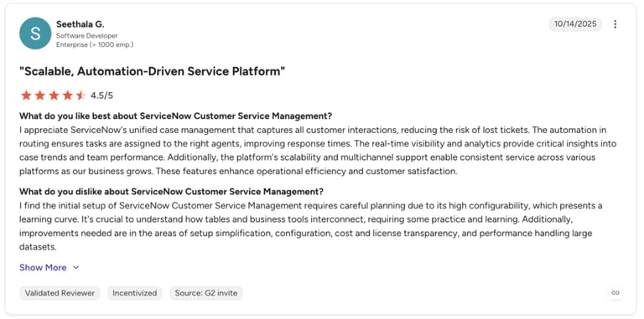
Task: Click the 4.5/5 rating score text
Action: [x=101, y=96]
